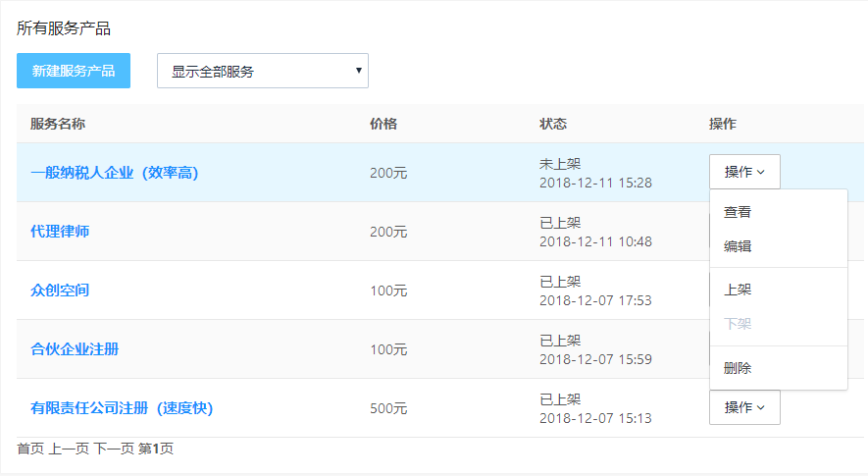Choose 编辑 in the action menu
The width and height of the screenshot is (868, 476).
(x=738, y=246)
